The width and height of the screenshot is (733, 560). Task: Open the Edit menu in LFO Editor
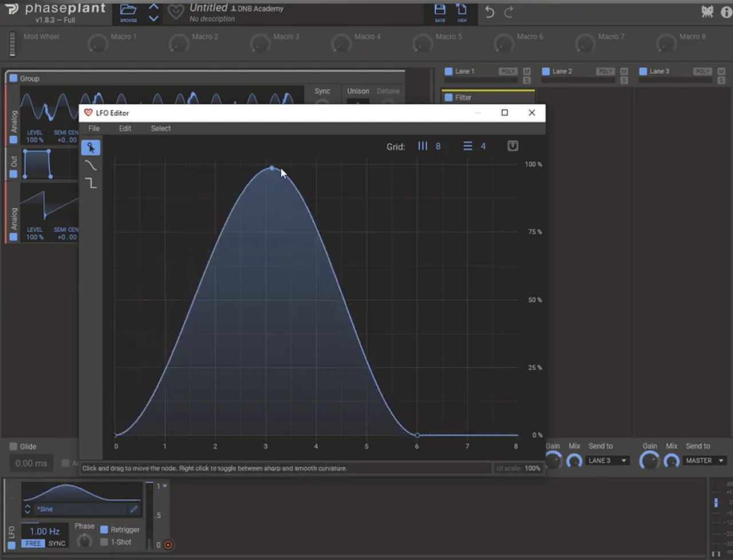[125, 128]
